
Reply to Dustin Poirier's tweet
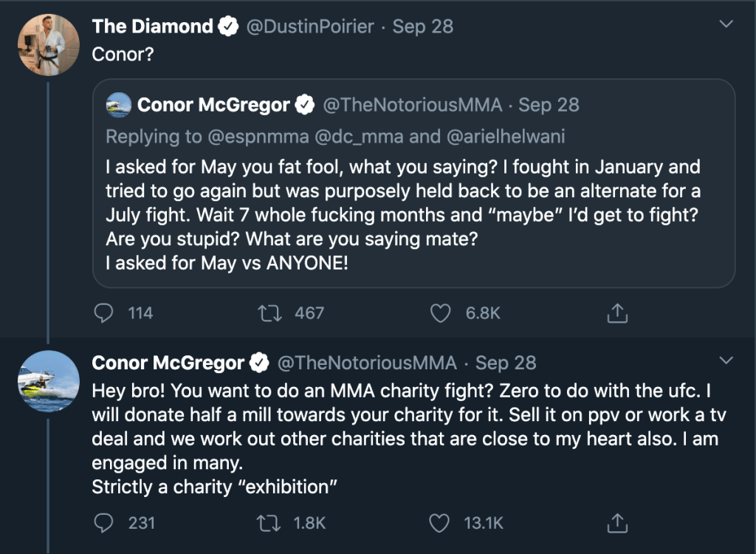coord(103,313)
